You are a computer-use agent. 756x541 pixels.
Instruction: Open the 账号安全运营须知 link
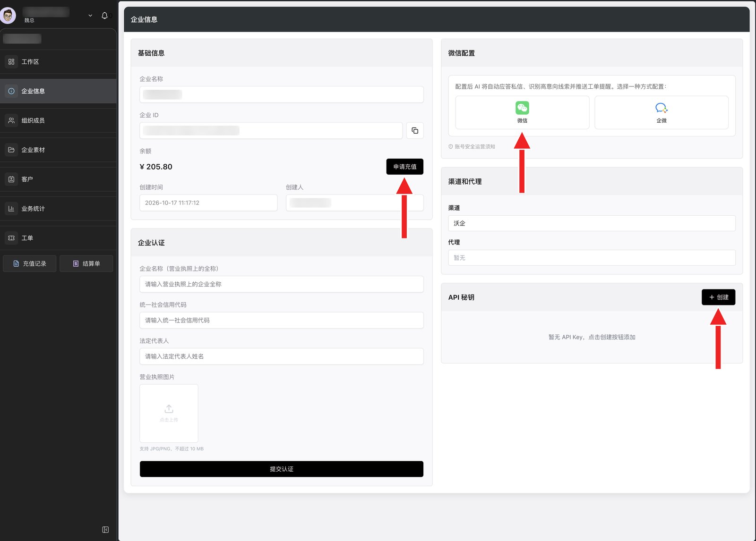tap(472, 146)
